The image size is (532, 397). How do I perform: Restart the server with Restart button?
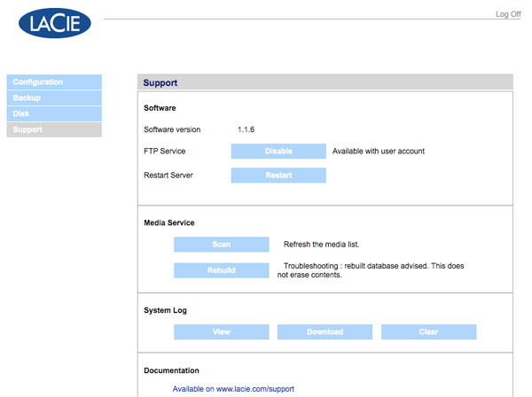278,175
